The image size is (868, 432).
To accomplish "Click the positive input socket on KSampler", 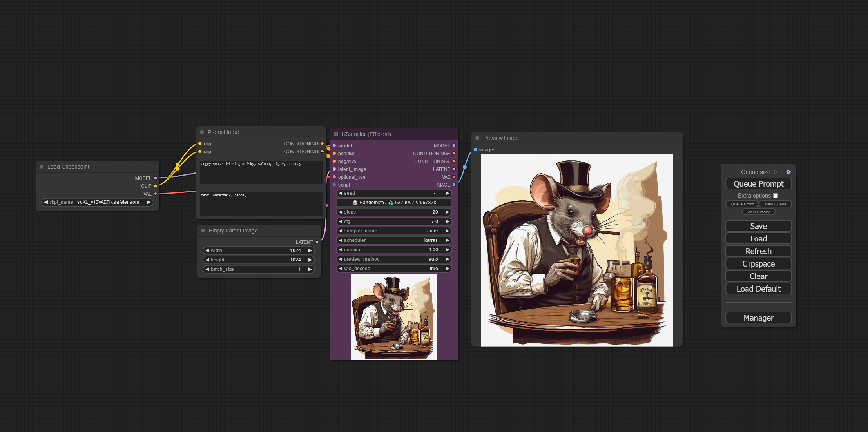I will coord(334,153).
